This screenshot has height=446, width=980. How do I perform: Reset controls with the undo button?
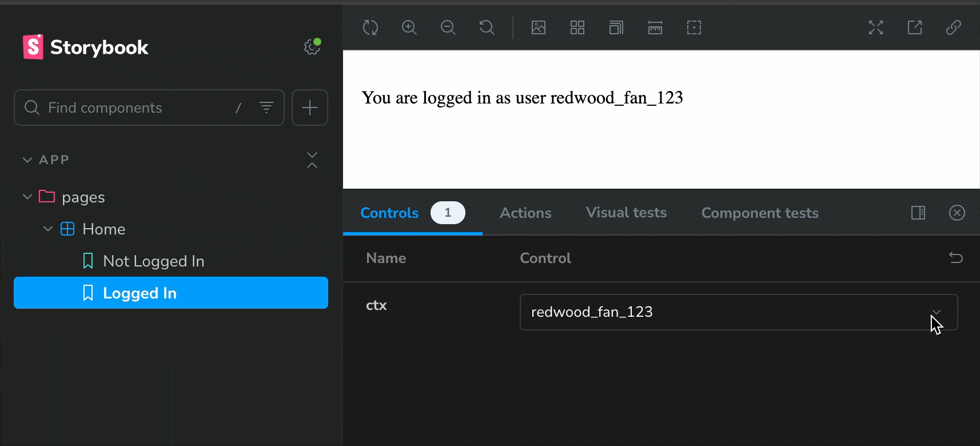coord(956,258)
